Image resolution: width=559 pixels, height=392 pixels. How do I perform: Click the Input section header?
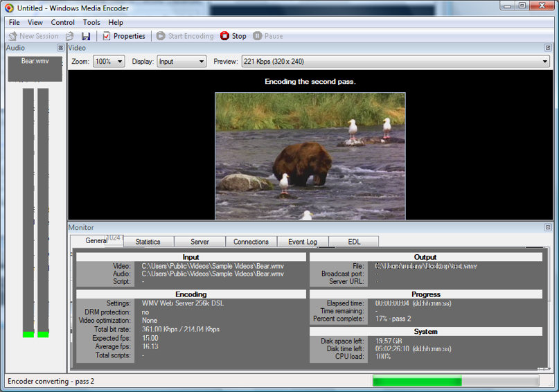(191, 257)
